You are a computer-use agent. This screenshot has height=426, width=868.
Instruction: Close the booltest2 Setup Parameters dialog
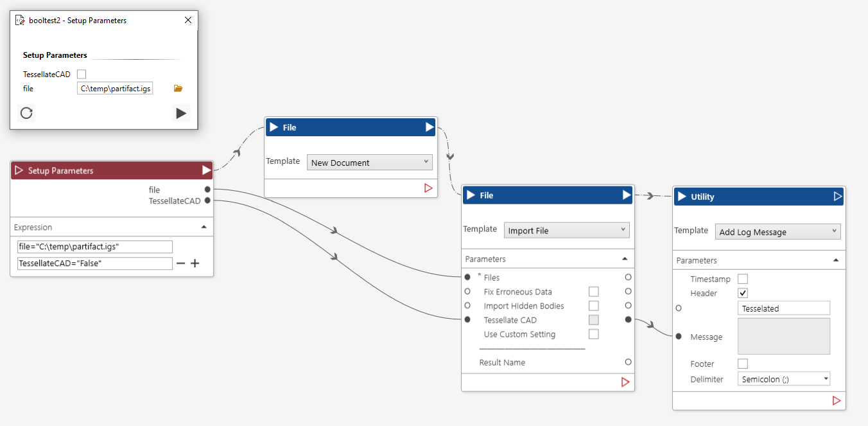click(x=188, y=20)
